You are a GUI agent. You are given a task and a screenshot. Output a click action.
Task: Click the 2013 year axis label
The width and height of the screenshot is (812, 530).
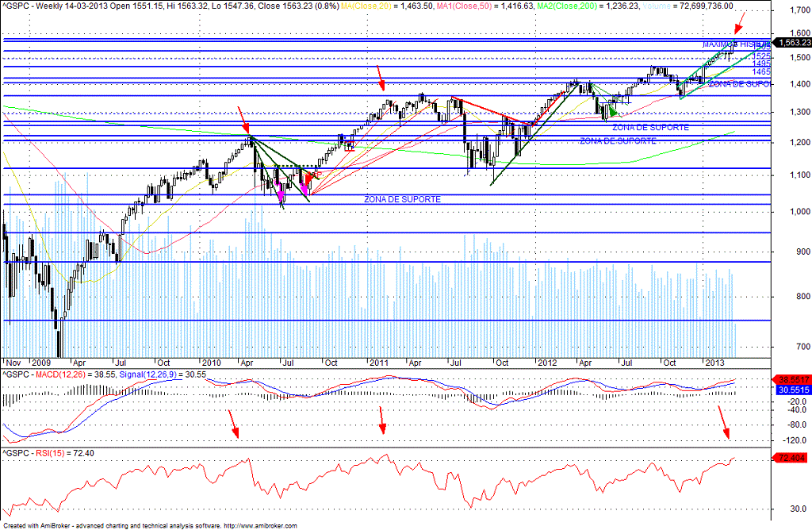(714, 363)
